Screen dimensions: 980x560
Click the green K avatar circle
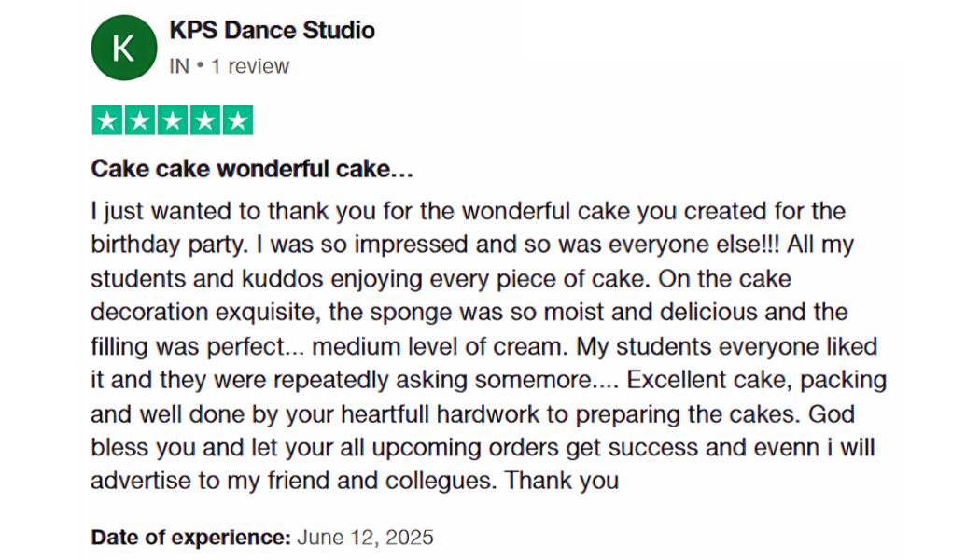pos(124,48)
